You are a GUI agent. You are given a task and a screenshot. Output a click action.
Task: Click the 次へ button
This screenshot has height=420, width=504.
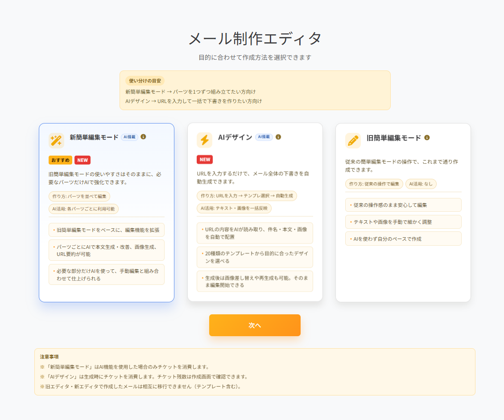pos(255,325)
